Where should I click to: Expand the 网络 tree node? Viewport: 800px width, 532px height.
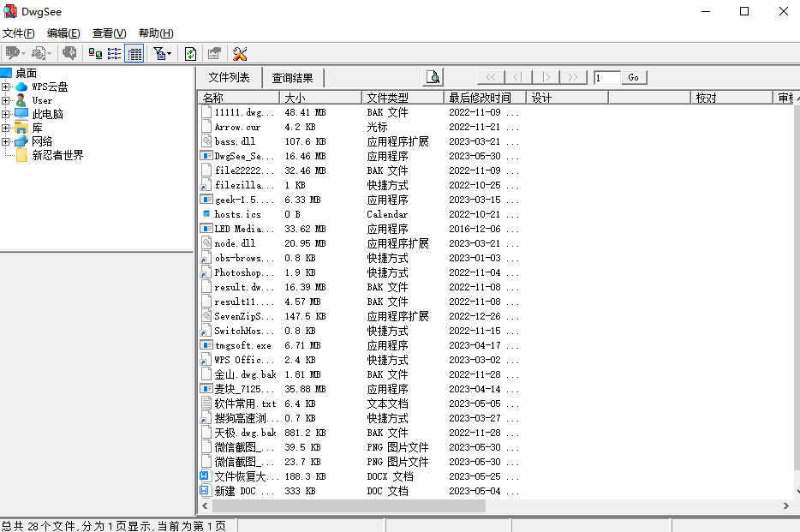coord(6,141)
